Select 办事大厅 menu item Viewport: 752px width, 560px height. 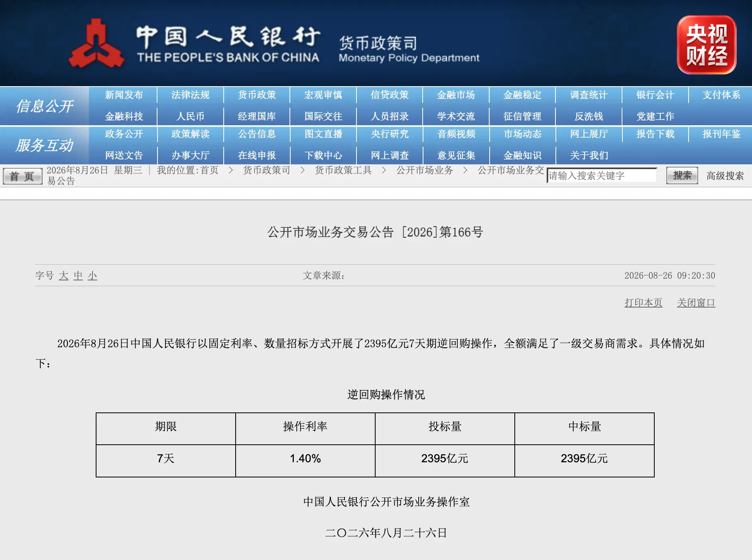(190, 156)
